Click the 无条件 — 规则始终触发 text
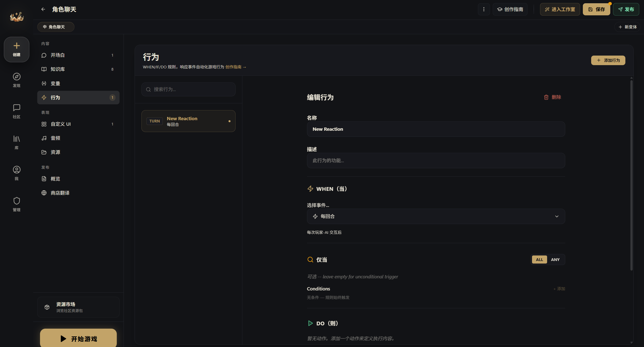Screen dimensions: 644x347 coord(328,297)
